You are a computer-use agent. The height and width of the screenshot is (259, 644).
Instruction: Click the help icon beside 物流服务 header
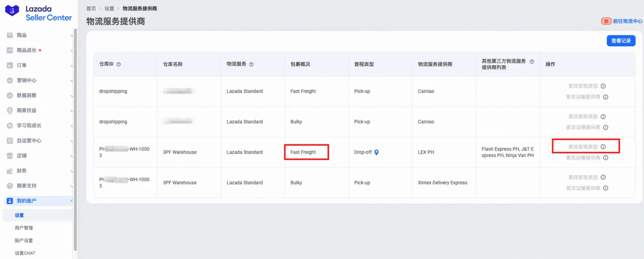point(251,64)
